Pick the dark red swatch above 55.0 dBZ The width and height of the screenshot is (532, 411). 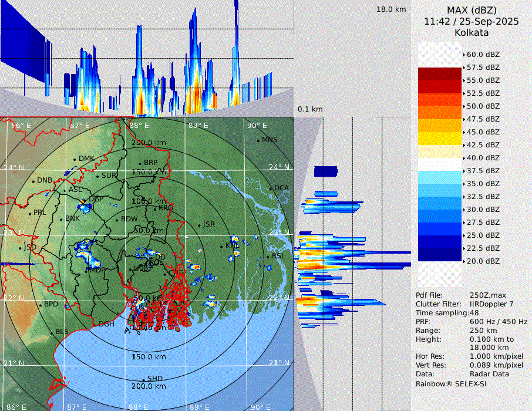tap(440, 73)
